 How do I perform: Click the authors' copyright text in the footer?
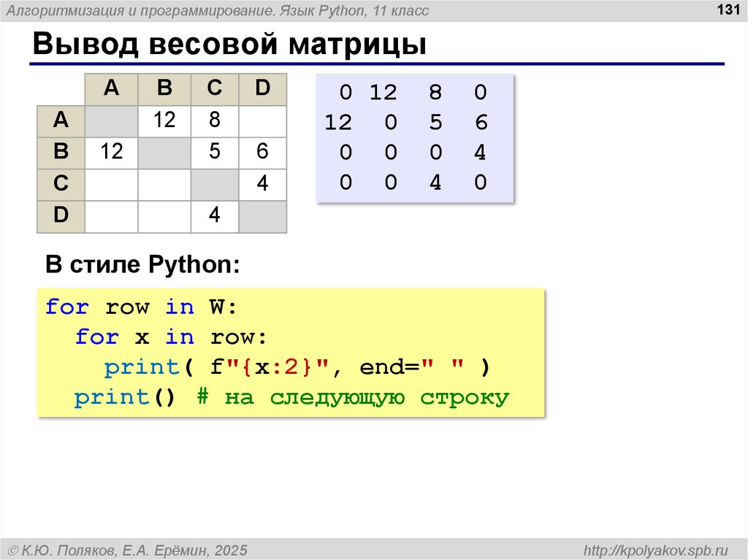tap(128, 549)
